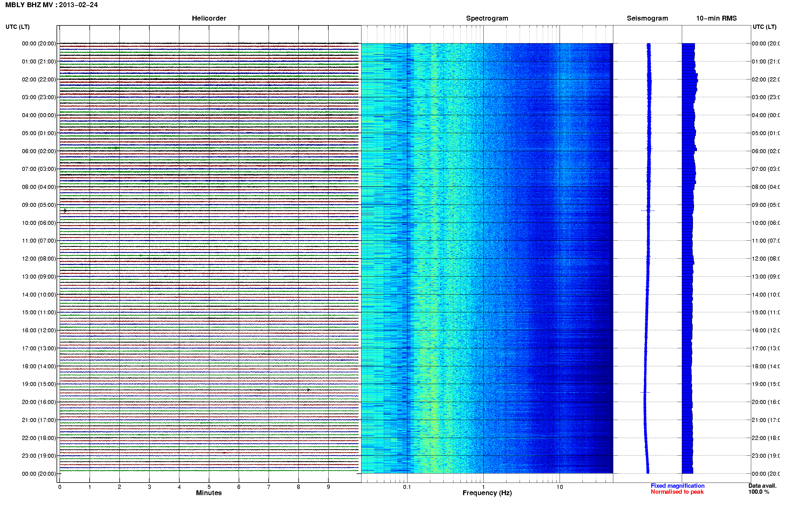The width and height of the screenshot is (812, 508).
Task: Click the left 16:00 (12:00) time label
Action: [39, 330]
